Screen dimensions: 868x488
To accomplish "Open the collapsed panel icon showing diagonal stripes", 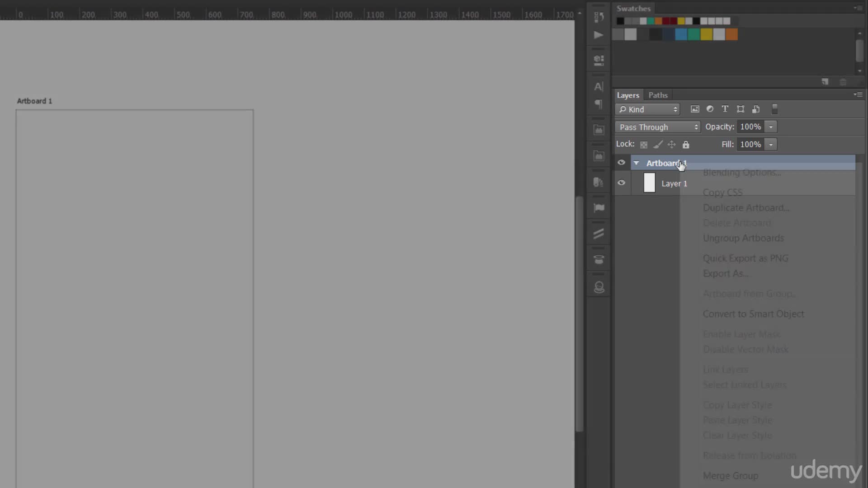I will pyautogui.click(x=599, y=234).
